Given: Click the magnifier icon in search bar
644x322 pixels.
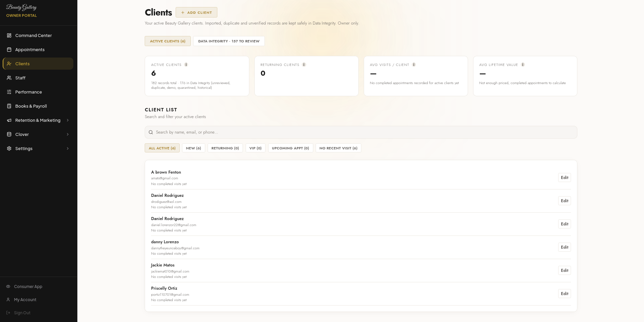Looking at the screenshot, I should 151,132.
